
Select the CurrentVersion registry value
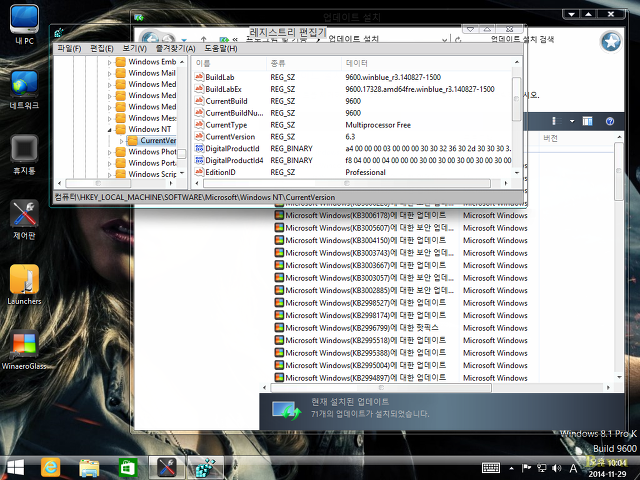click(x=230, y=137)
